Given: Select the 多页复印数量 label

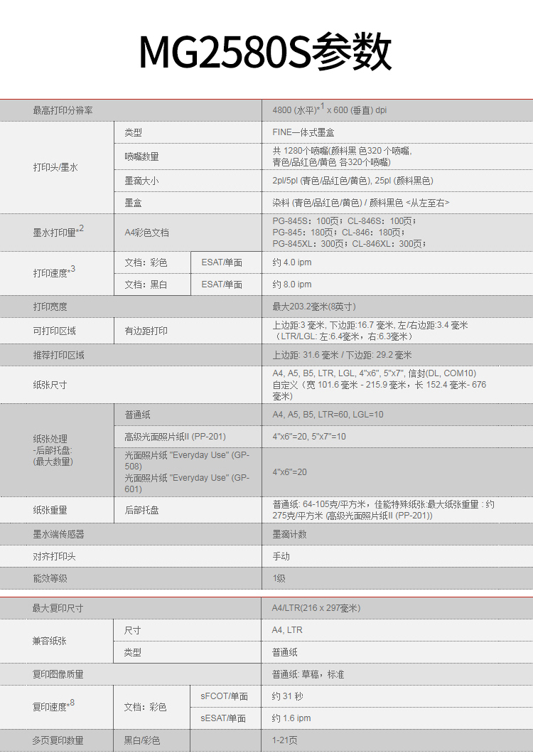Looking at the screenshot, I should (58, 740).
